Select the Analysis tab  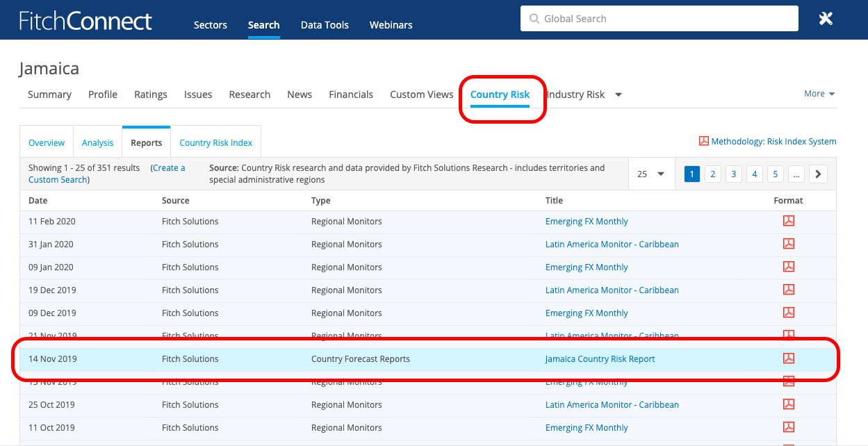click(x=97, y=143)
